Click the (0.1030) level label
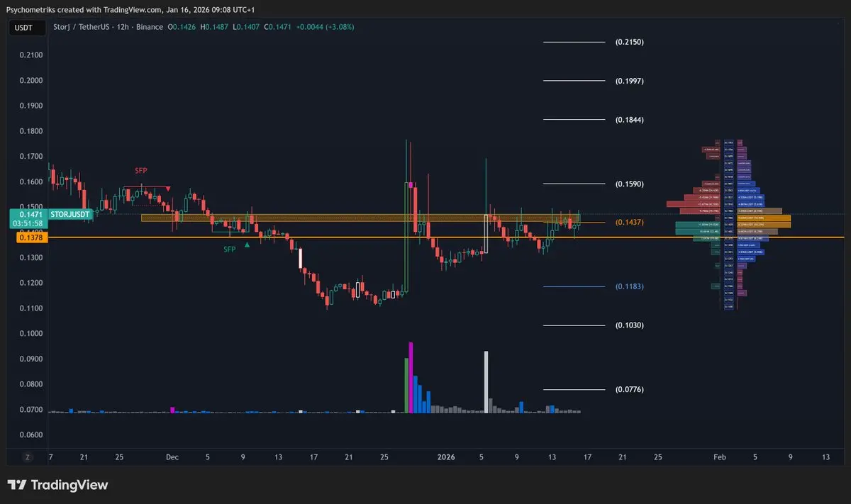 point(629,325)
